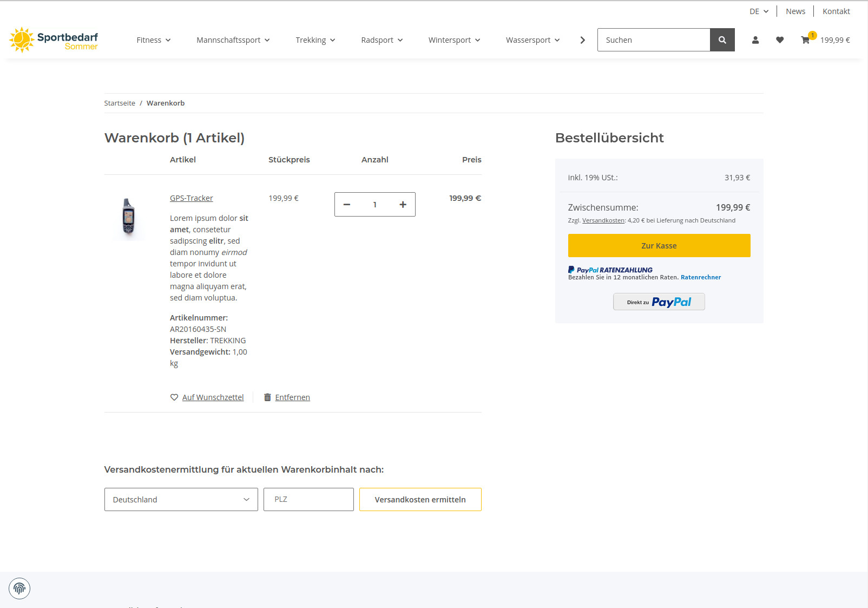This screenshot has height=608, width=868.
Task: Click the Zur Kasse button
Action: click(x=659, y=246)
